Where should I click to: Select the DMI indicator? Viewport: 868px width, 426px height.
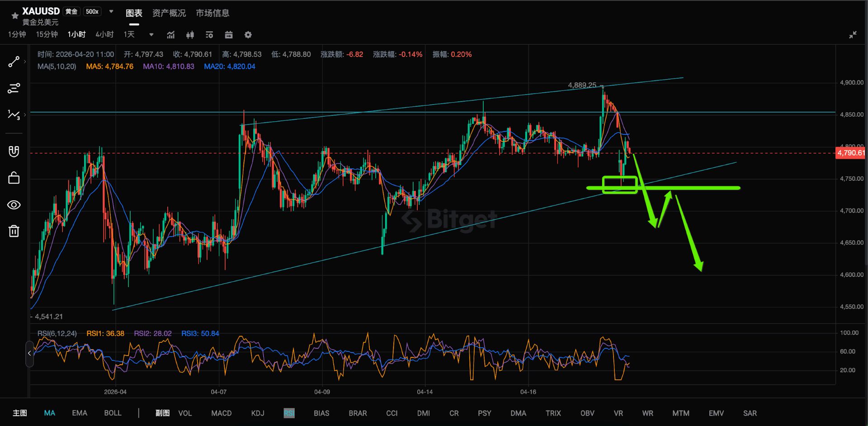pyautogui.click(x=424, y=413)
